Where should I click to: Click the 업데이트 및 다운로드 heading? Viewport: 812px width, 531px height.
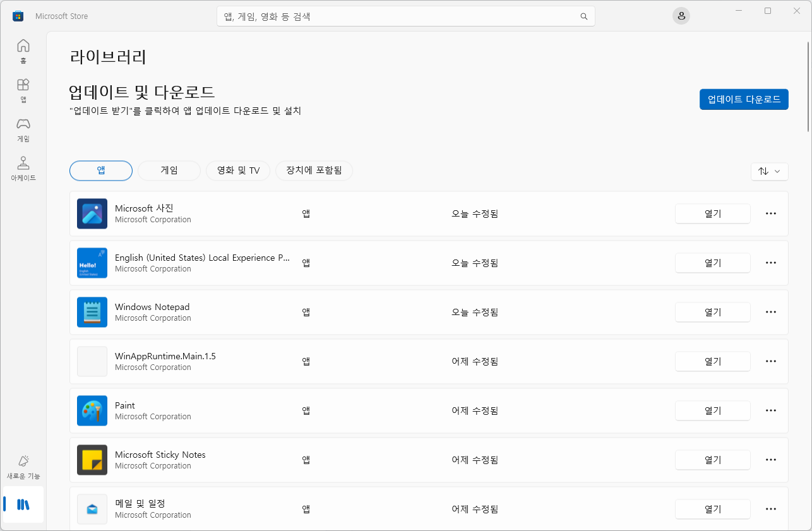pos(142,92)
